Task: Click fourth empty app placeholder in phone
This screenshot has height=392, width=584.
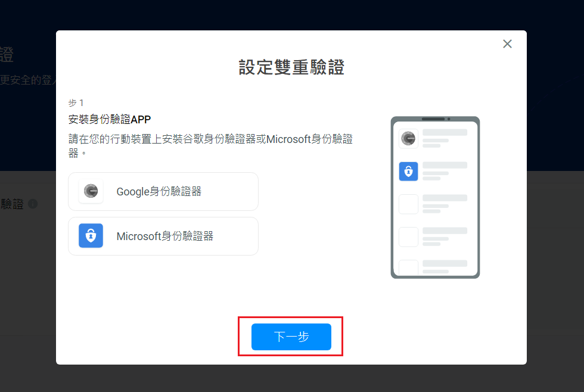Action: click(x=409, y=237)
